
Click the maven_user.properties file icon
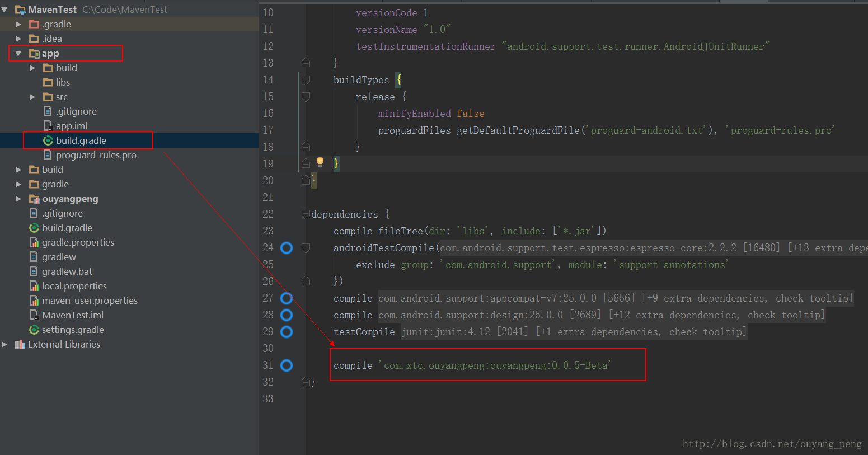click(x=34, y=301)
